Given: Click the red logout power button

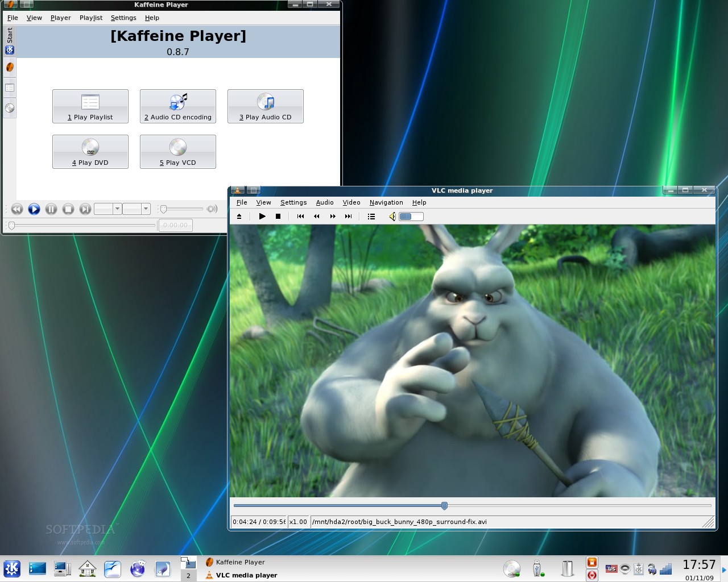Looking at the screenshot, I should pos(592,575).
